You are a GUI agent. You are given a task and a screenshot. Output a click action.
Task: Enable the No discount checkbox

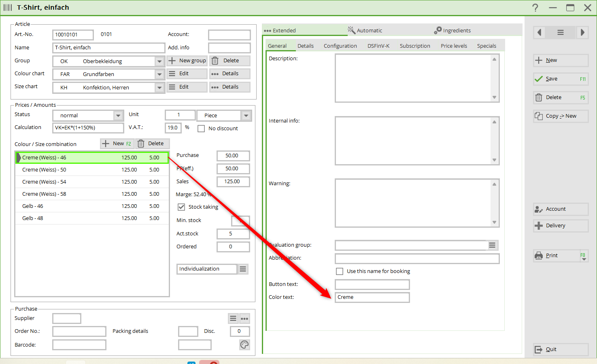coord(201,129)
